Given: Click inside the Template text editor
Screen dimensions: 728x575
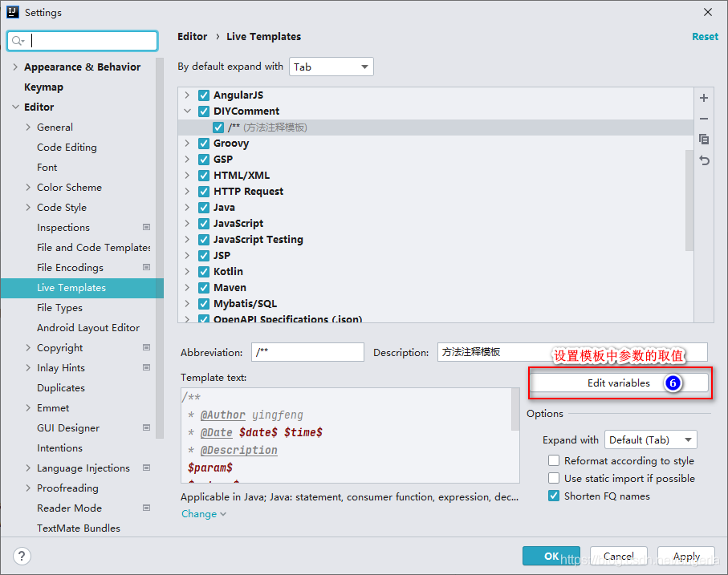Looking at the screenshot, I should pos(346,435).
